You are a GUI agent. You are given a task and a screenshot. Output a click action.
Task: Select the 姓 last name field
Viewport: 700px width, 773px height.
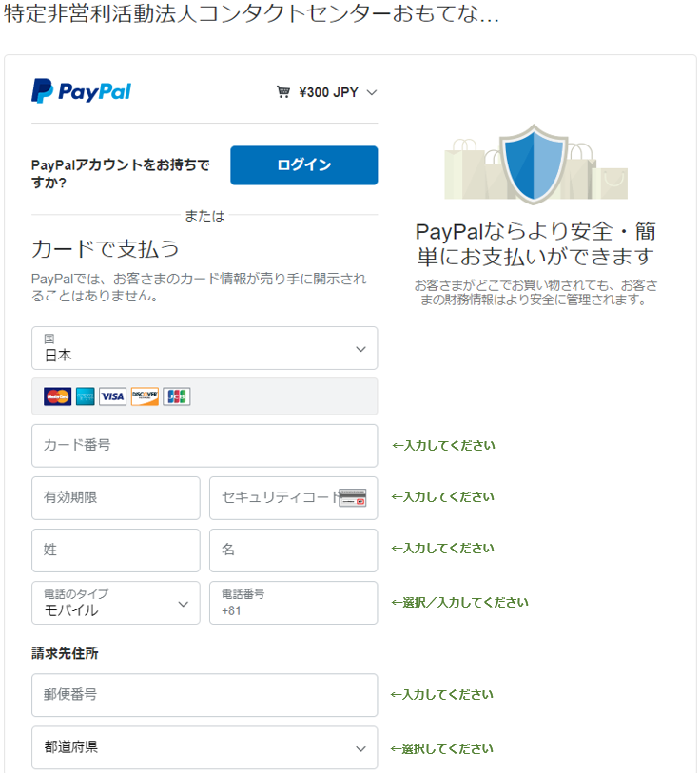tap(116, 551)
